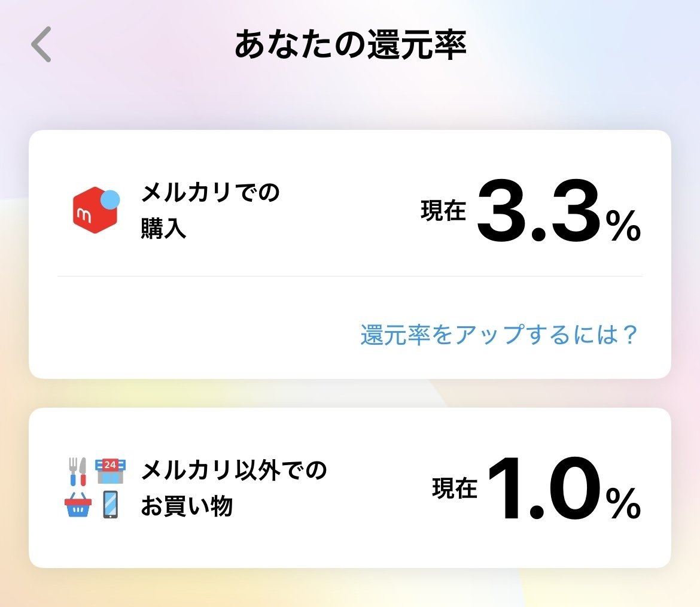700x607 pixels.
Task: Open the 還元率をアップするには？ link
Action: (498, 333)
